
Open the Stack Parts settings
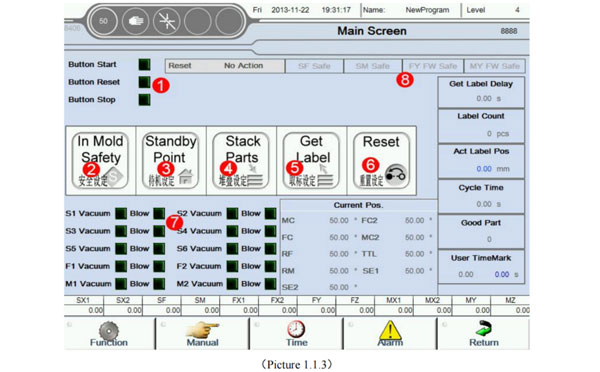click(241, 160)
